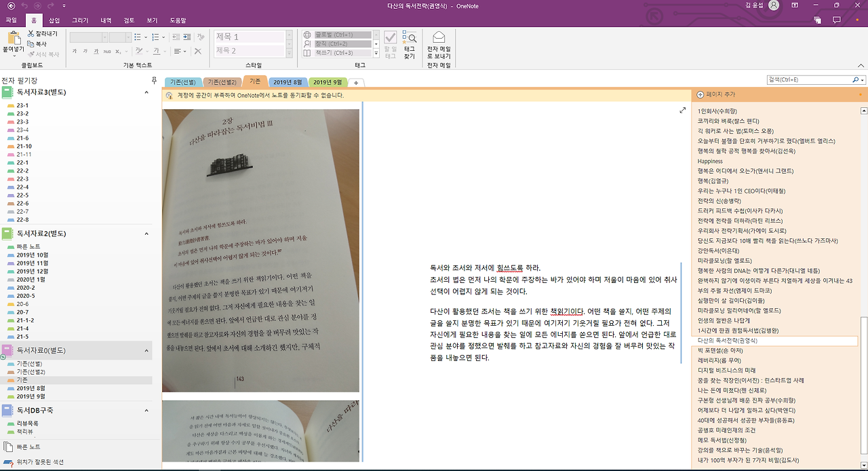Select the 할 일 태그 (To-Do tag) icon
The width and height of the screenshot is (868, 471).
point(391,38)
